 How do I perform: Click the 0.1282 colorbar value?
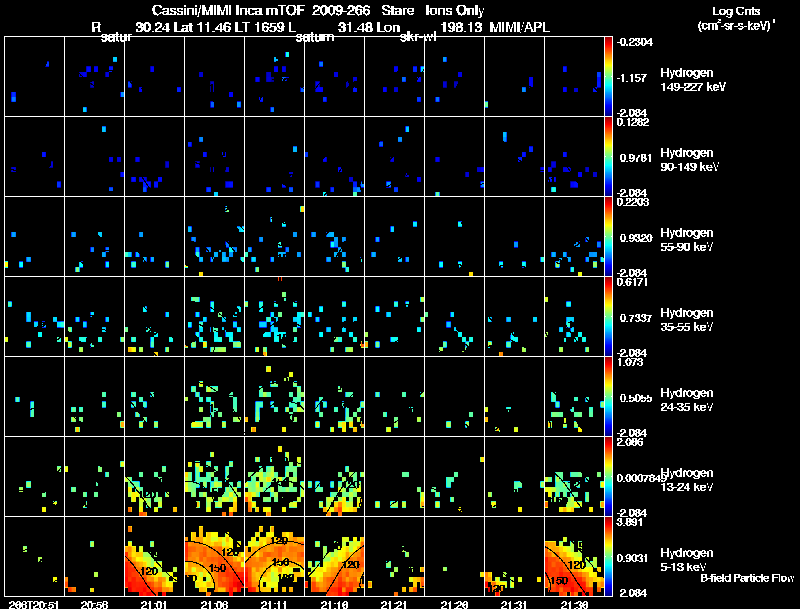633,122
